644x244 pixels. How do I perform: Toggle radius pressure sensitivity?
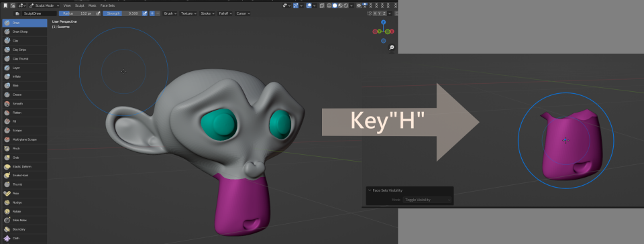pyautogui.click(x=98, y=13)
